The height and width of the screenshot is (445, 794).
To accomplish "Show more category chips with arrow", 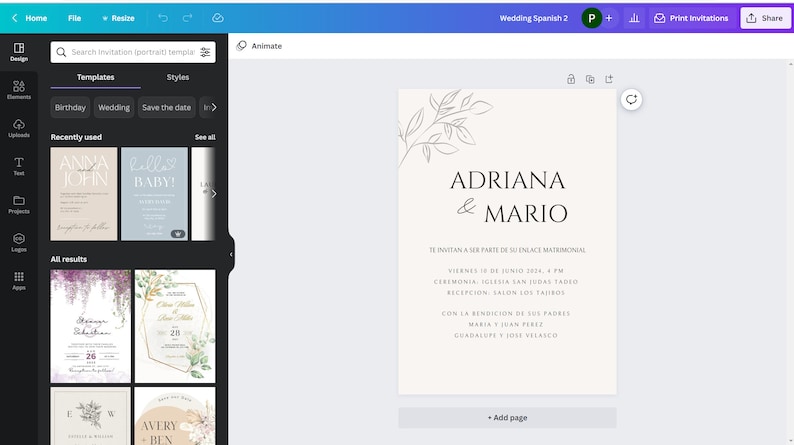I will (214, 107).
